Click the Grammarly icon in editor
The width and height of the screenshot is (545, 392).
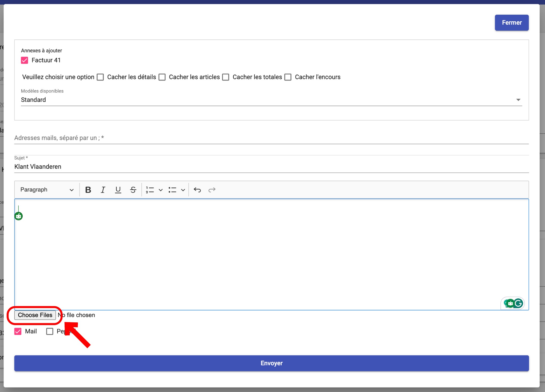click(x=518, y=303)
